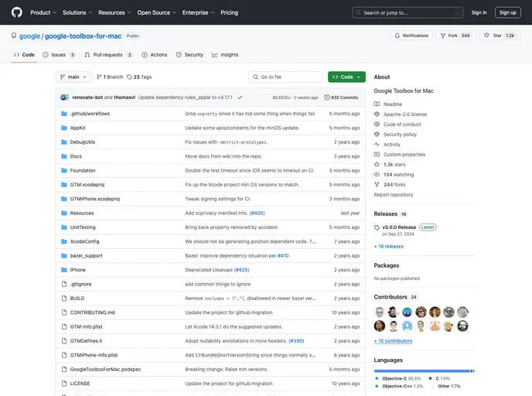View the 932 Commits history
This screenshot has width=532, height=396.
coord(341,97)
